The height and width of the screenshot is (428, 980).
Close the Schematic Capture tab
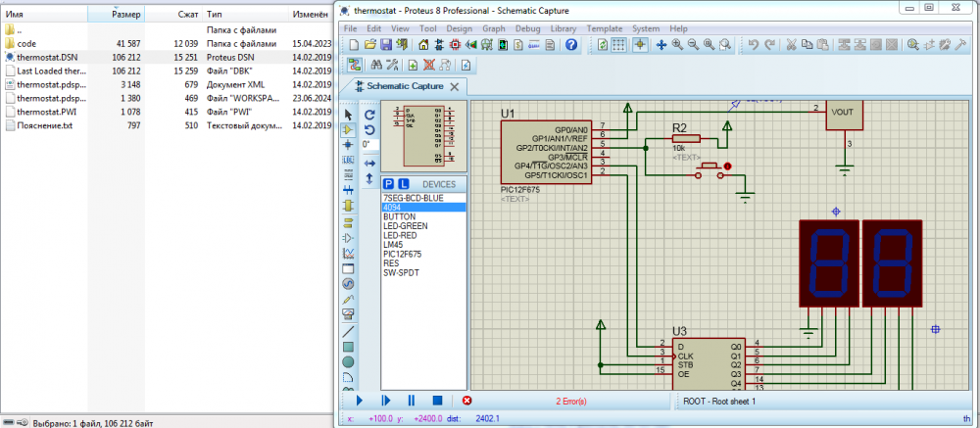[x=453, y=87]
